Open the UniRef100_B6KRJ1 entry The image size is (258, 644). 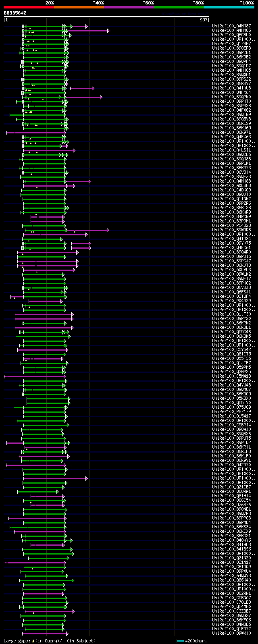click(231, 447)
